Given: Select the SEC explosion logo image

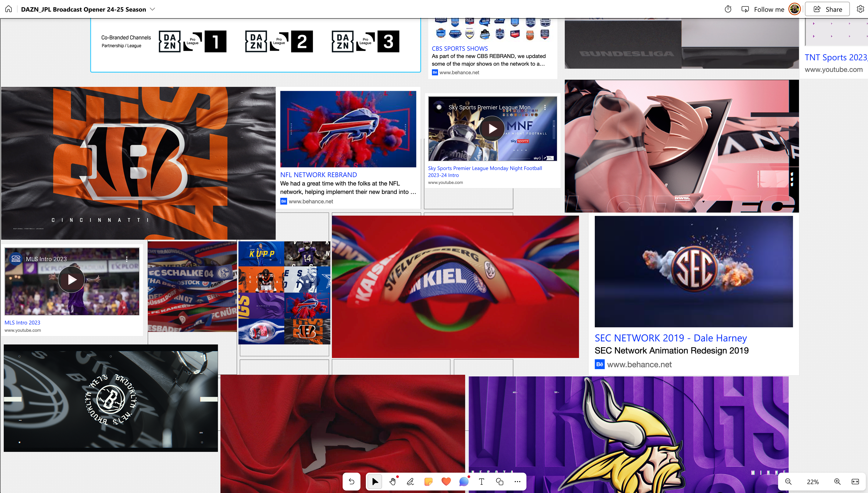Looking at the screenshot, I should 693,272.
